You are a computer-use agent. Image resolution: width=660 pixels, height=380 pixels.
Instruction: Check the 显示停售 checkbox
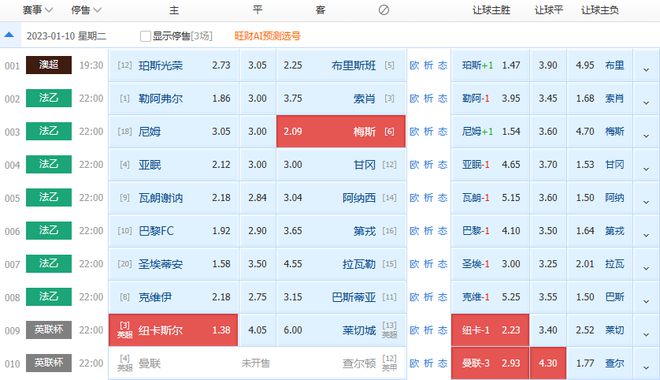145,36
